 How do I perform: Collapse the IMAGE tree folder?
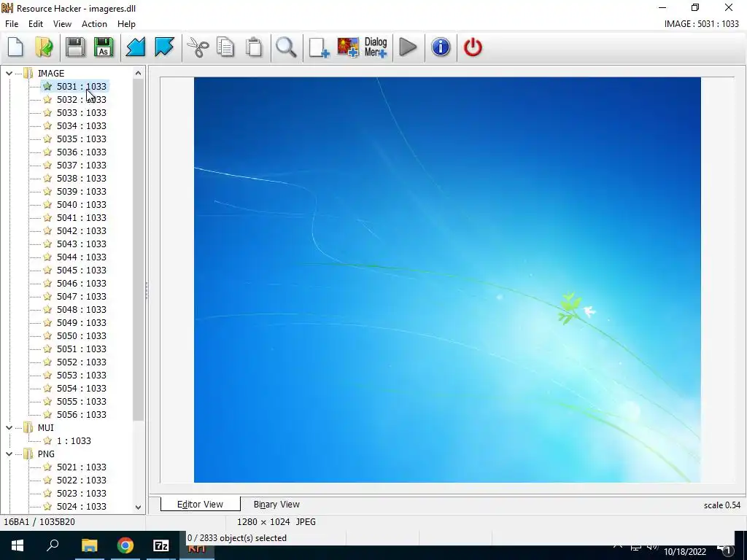(x=9, y=74)
